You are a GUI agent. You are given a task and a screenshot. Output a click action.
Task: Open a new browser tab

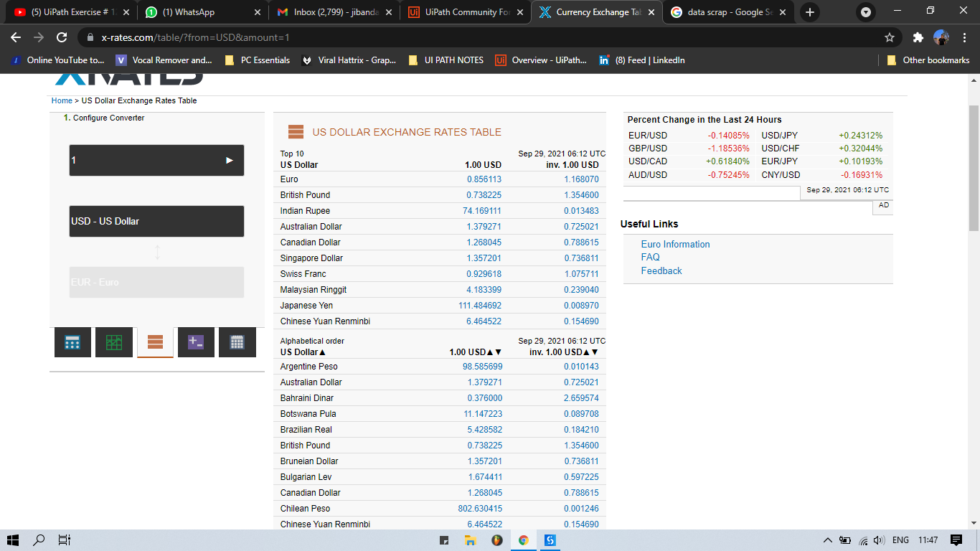(810, 12)
